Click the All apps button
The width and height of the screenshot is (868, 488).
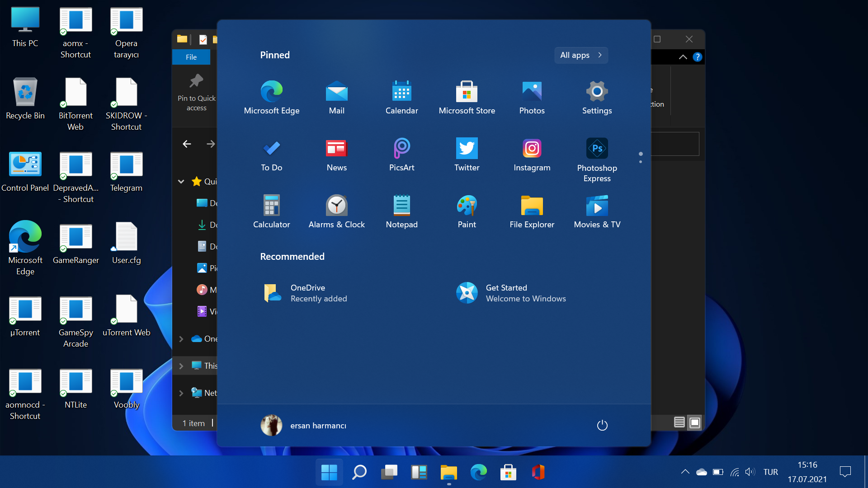pyautogui.click(x=580, y=55)
